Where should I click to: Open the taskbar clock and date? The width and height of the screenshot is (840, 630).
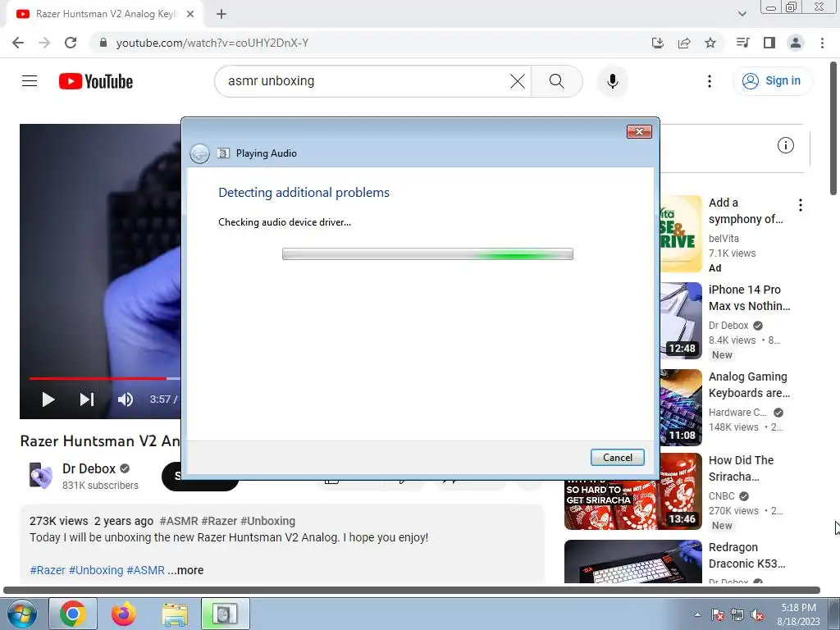(798, 614)
